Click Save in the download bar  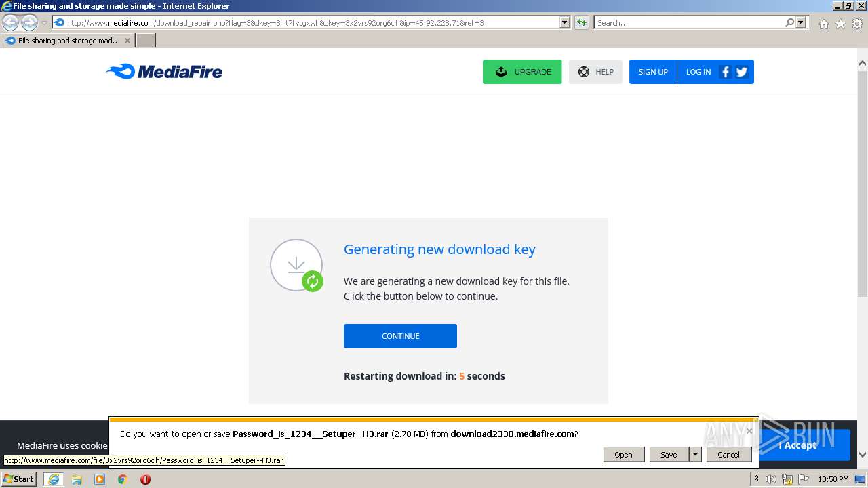669,454
